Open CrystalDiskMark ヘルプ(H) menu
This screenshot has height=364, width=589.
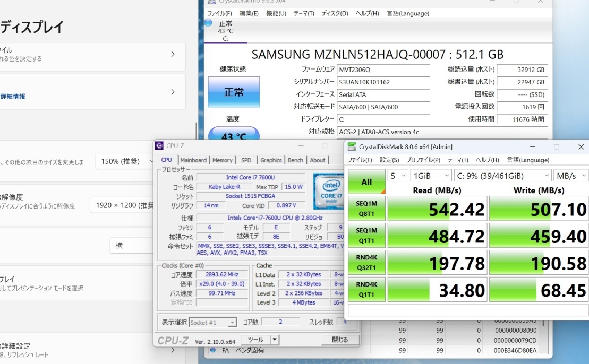[x=488, y=160]
